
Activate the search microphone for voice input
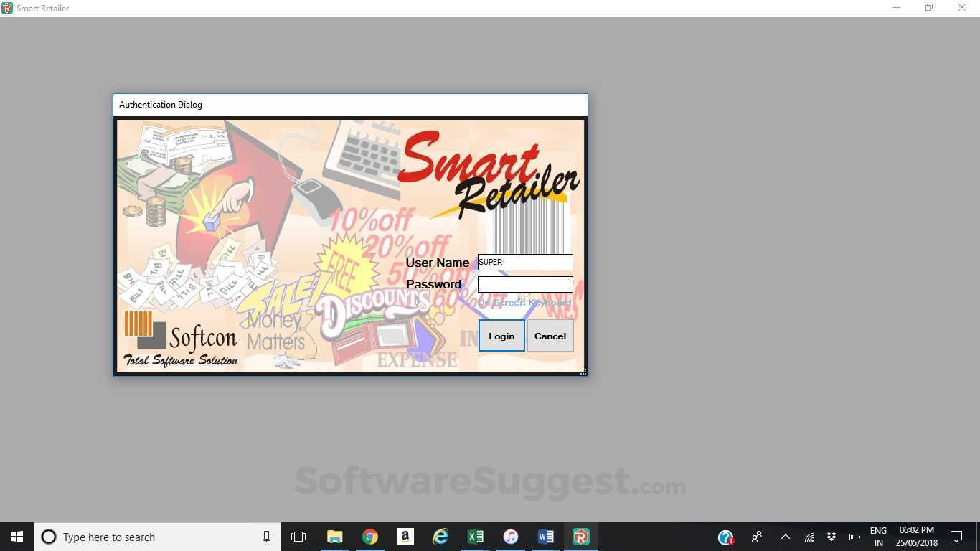(266, 537)
